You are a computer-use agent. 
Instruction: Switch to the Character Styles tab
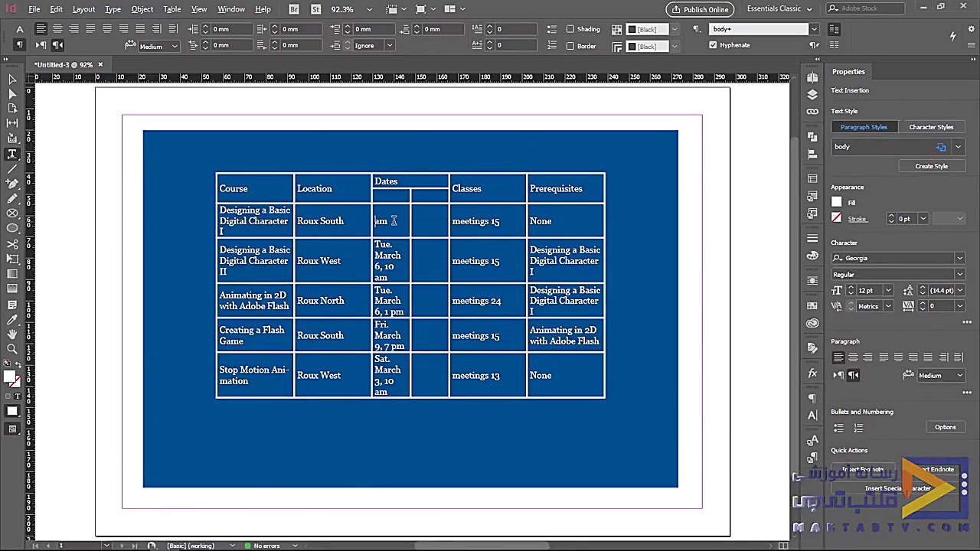pyautogui.click(x=931, y=127)
